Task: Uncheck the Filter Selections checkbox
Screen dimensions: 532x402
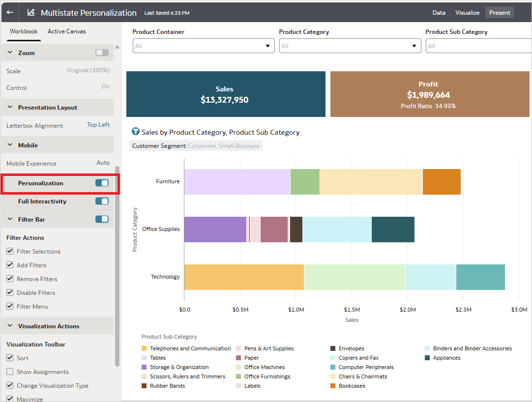Action: point(9,251)
